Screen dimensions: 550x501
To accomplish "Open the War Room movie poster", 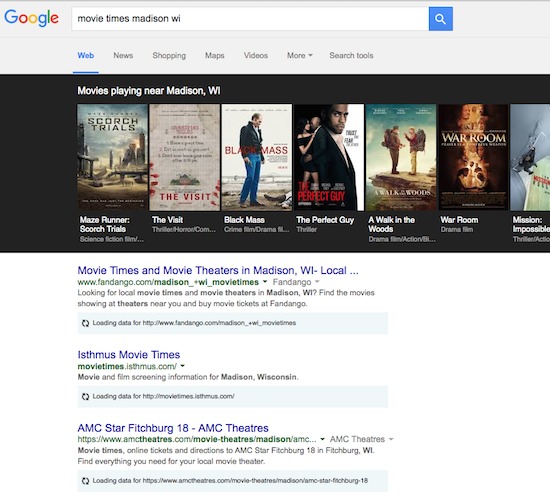I will point(473,157).
